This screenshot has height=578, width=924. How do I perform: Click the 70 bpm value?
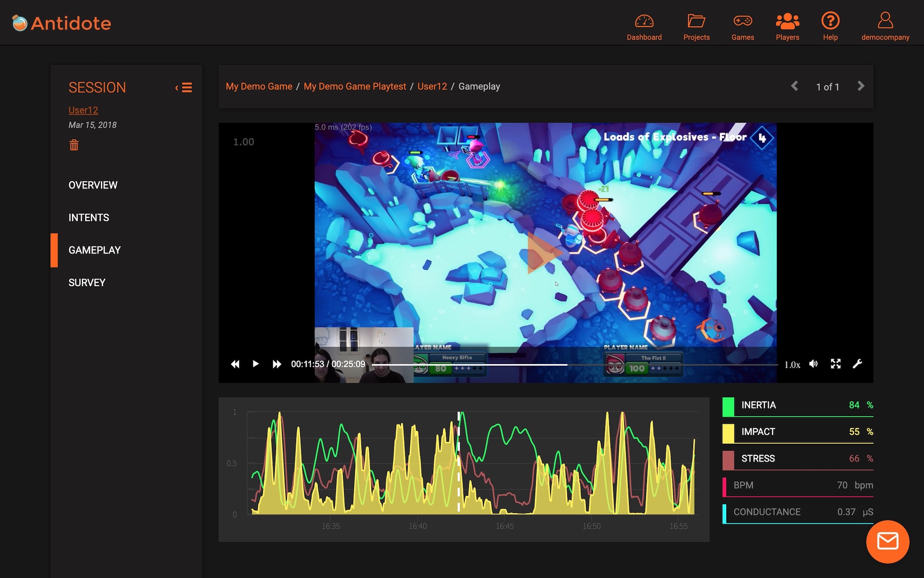855,486
